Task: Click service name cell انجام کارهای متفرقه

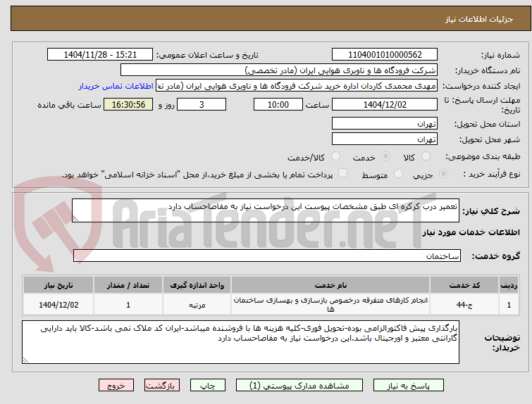Action: click(x=330, y=305)
